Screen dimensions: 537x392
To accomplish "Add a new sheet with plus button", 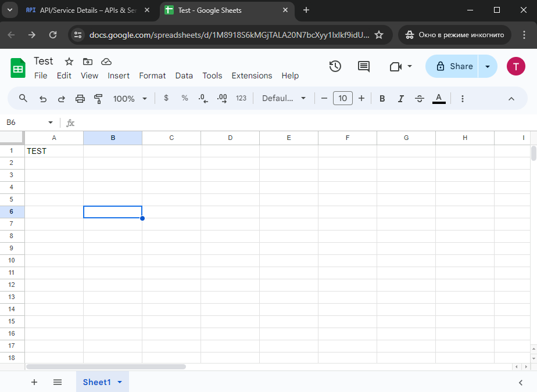I will tap(34, 382).
